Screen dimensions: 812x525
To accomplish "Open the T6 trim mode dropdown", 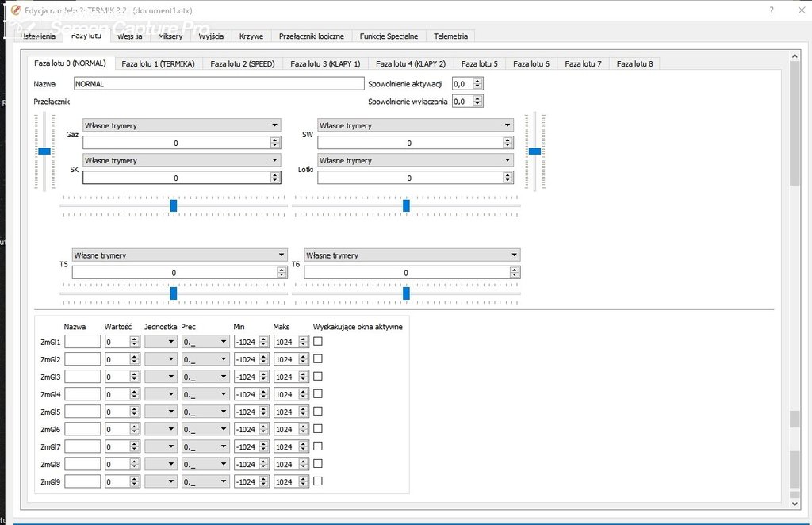I will click(412, 255).
